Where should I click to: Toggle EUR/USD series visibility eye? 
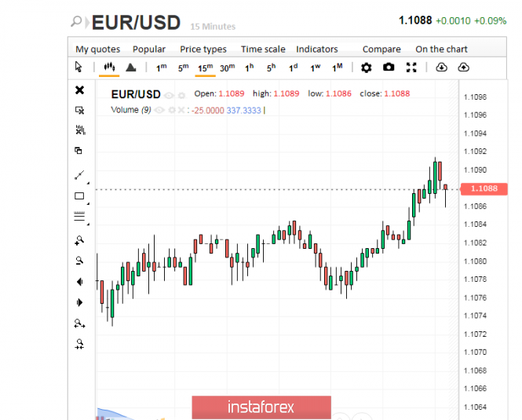click(169, 96)
